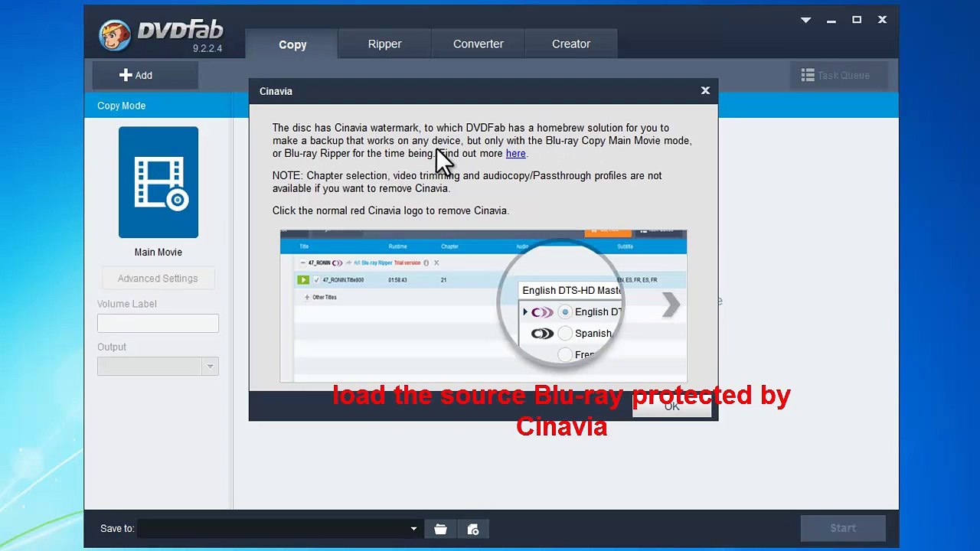Click the Start button
980x551 pixels.
[x=843, y=528]
